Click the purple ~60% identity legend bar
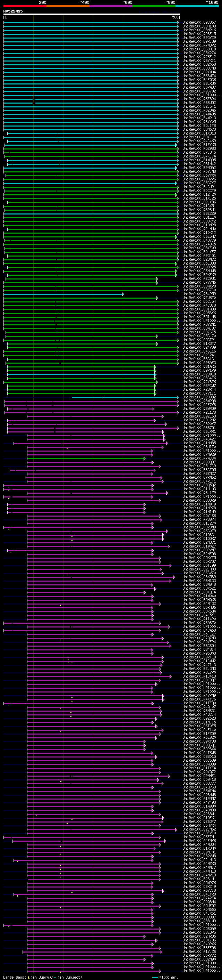 (111, 6)
